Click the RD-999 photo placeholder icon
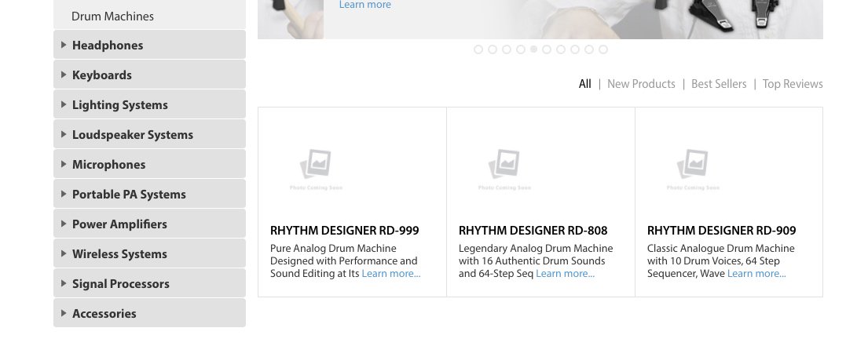The image size is (868, 346). pyautogui.click(x=316, y=165)
